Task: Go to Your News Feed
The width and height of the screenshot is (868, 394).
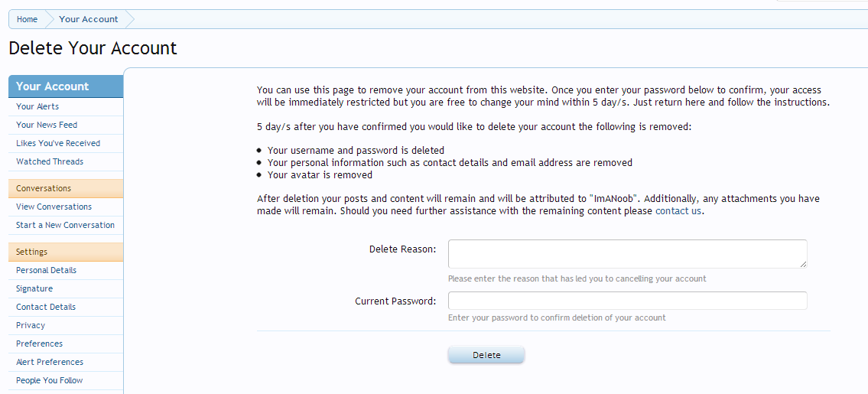Action: 47,125
